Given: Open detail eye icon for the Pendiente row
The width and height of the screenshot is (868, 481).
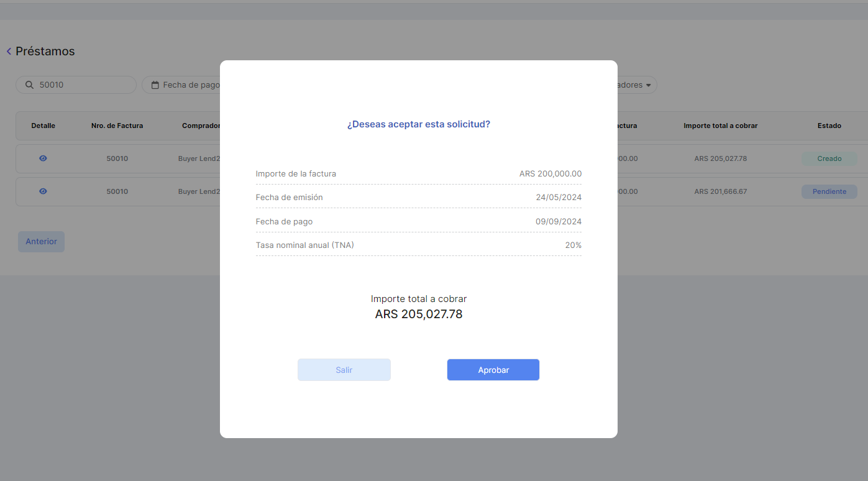Looking at the screenshot, I should click(43, 191).
